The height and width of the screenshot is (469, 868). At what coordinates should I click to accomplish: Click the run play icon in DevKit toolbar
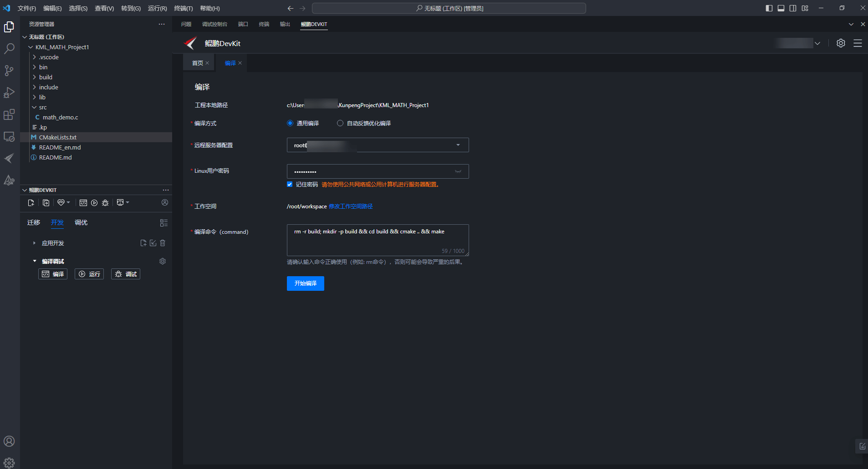[x=94, y=203]
